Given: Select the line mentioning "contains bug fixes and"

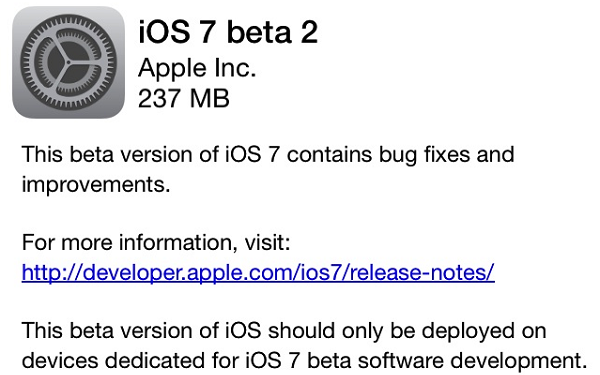Looking at the screenshot, I should pyautogui.click(x=268, y=155).
